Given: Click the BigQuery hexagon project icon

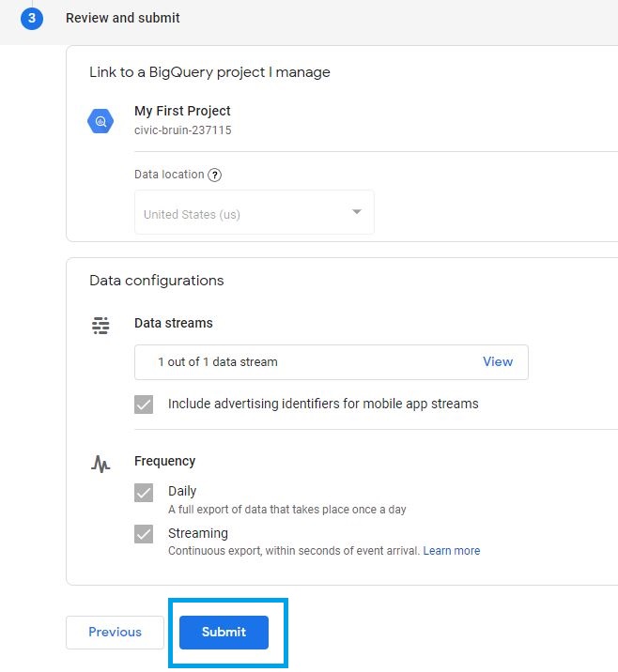Looking at the screenshot, I should pos(100,121).
